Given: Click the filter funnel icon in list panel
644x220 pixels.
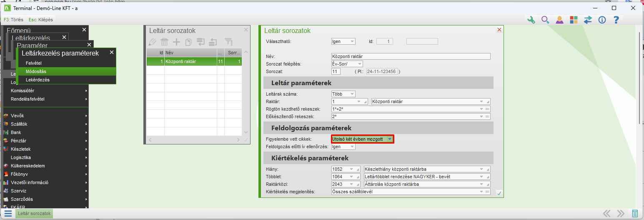Looking at the screenshot, I should click(x=228, y=41).
